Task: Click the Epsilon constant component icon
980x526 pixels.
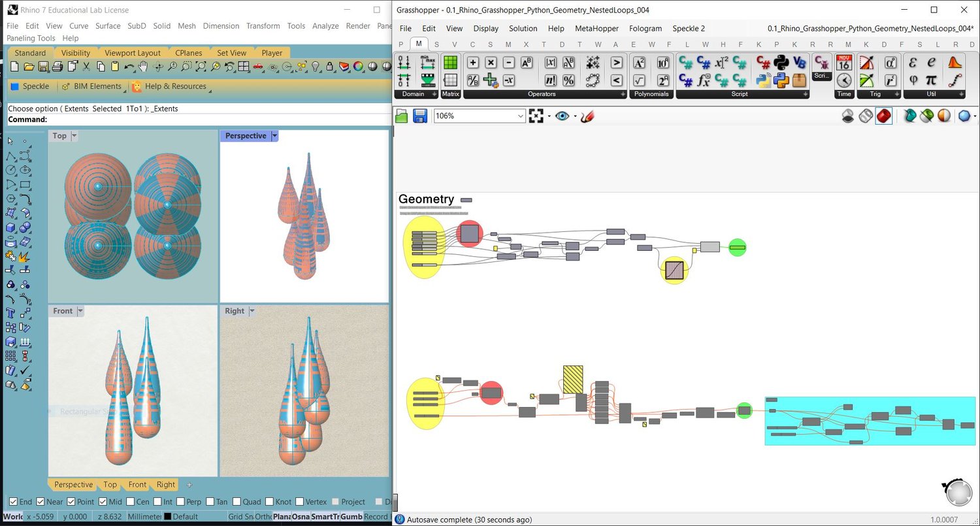Action: tap(913, 63)
